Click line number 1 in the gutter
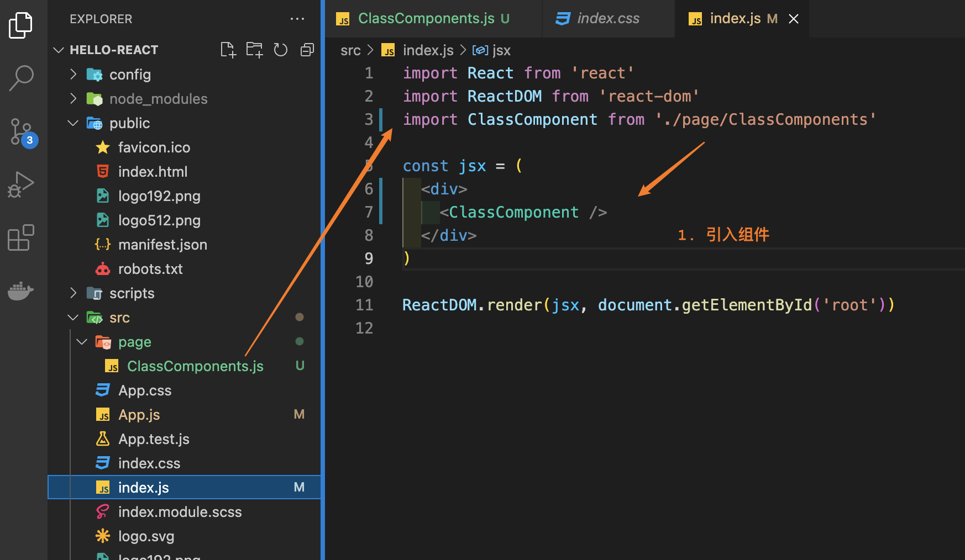The image size is (965, 560). coord(369,73)
